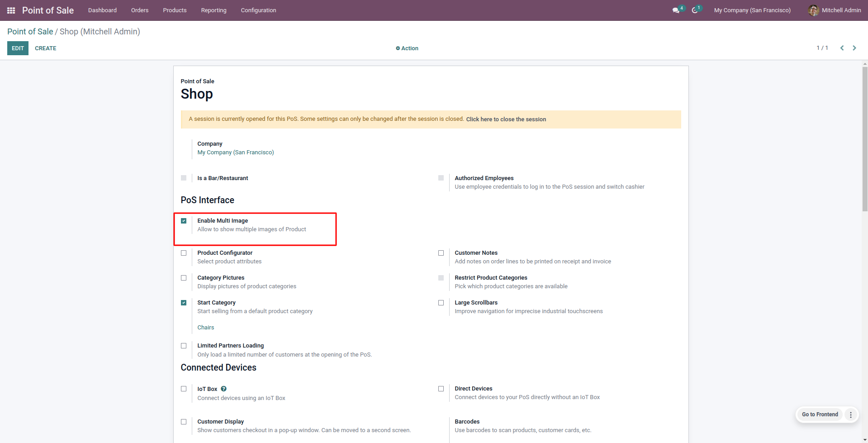
Task: Click 'Select product attributes' description
Action: click(229, 262)
